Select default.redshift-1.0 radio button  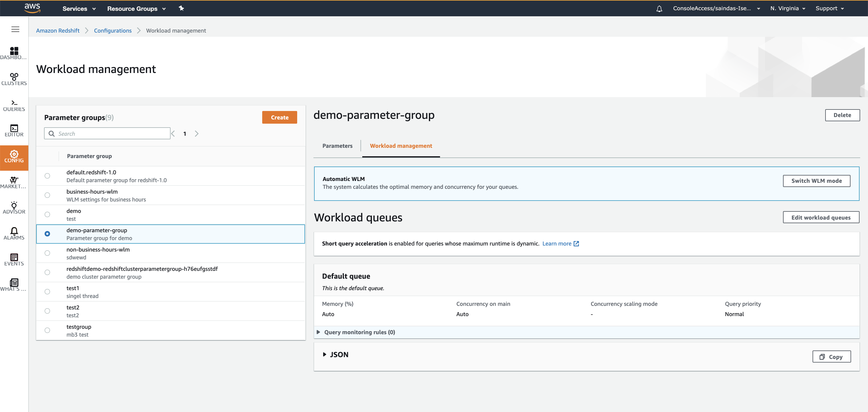click(x=47, y=176)
